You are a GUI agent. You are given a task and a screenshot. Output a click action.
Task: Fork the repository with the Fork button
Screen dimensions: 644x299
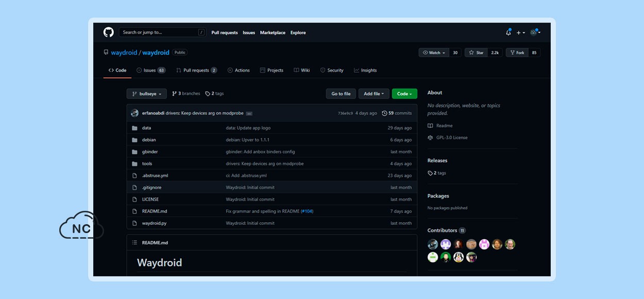517,53
